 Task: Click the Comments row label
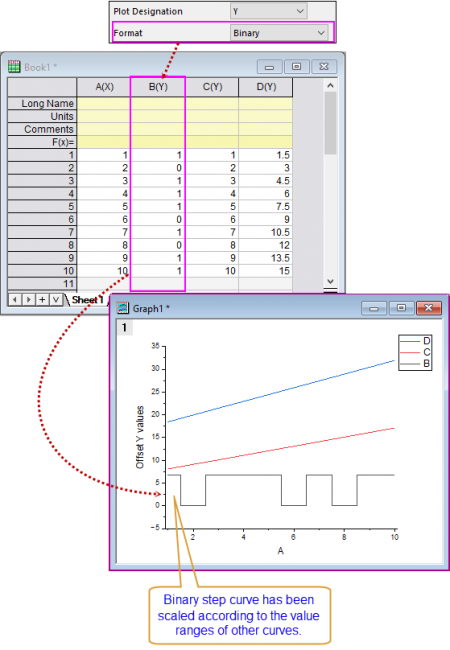[42, 129]
